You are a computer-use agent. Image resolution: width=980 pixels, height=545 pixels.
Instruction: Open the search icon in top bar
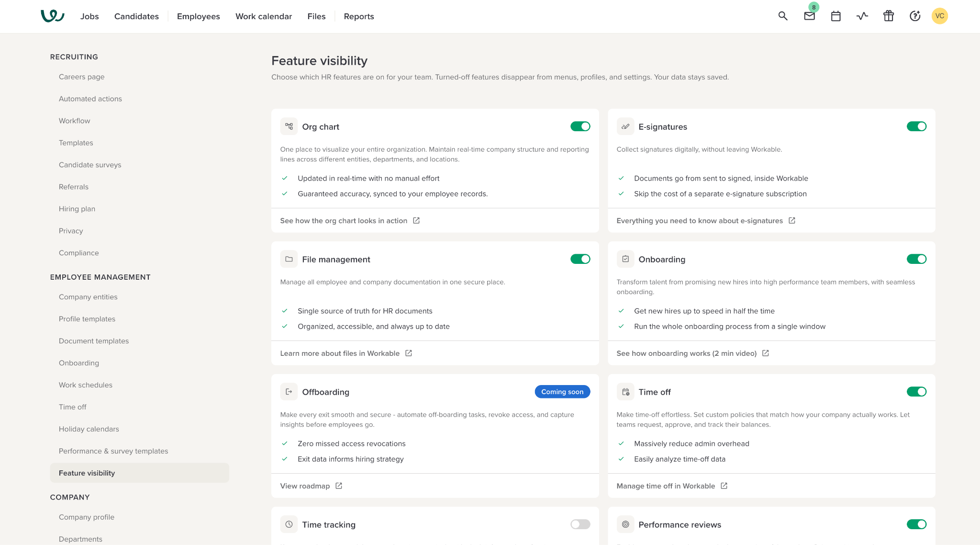(x=783, y=16)
